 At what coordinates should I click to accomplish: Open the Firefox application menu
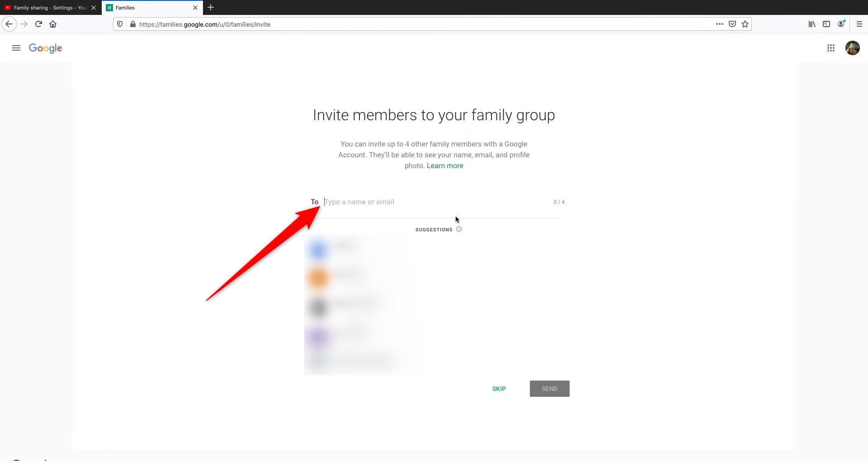(x=859, y=24)
